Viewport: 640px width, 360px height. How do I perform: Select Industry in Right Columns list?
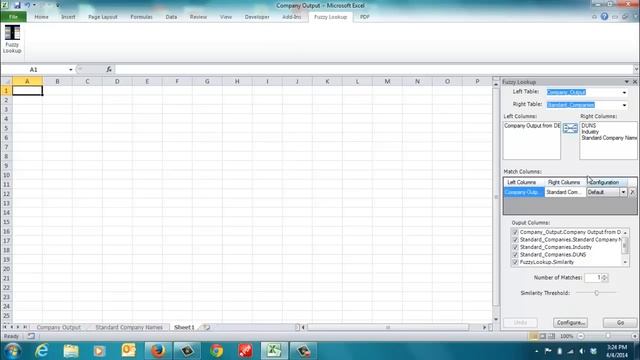[590, 132]
